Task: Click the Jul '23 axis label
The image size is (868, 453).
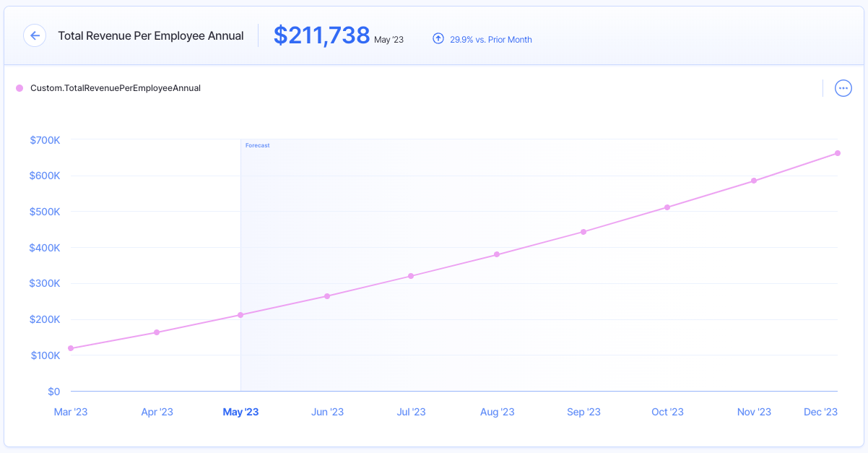Action: click(411, 411)
